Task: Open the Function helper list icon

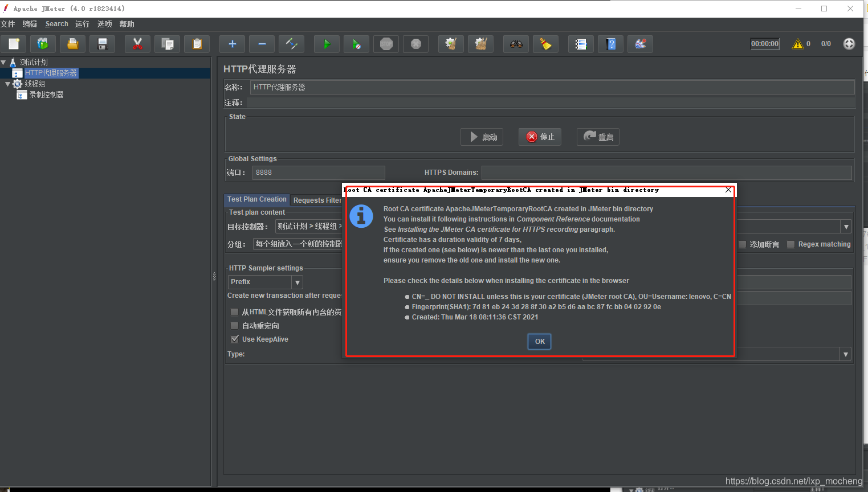Action: click(581, 44)
